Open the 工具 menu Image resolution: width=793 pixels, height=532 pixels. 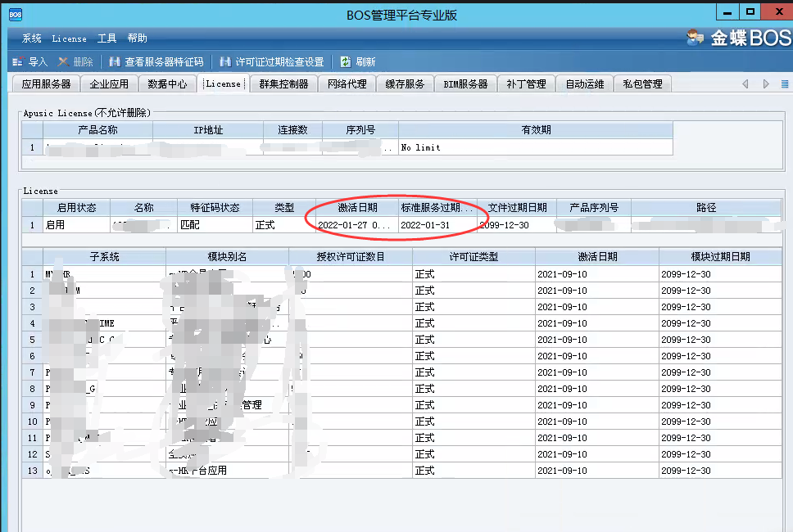click(106, 38)
